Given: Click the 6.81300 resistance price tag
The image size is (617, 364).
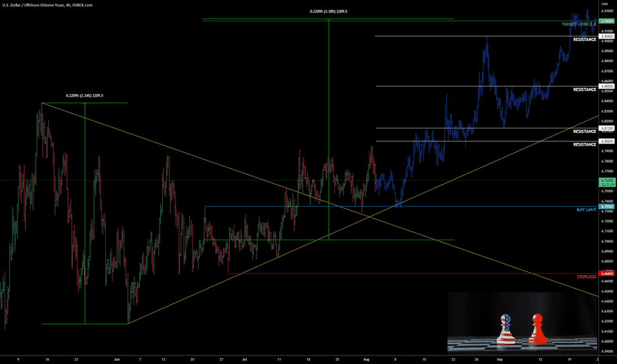Looking at the screenshot, I should [x=606, y=128].
